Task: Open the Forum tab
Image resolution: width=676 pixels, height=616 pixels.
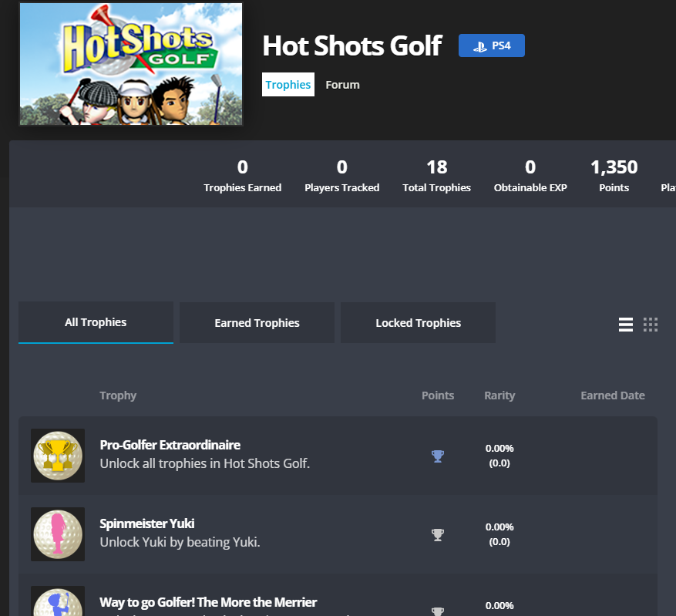Action: tap(342, 85)
